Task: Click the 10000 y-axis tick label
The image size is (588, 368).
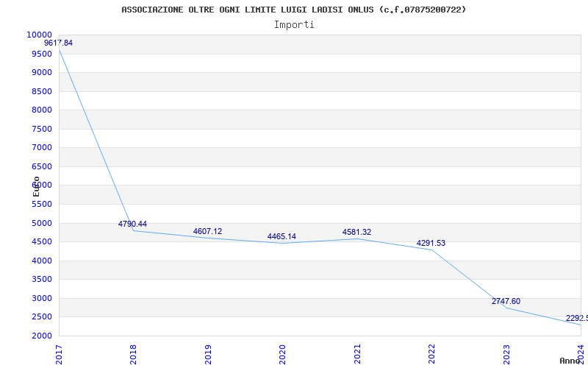Action: click(39, 35)
